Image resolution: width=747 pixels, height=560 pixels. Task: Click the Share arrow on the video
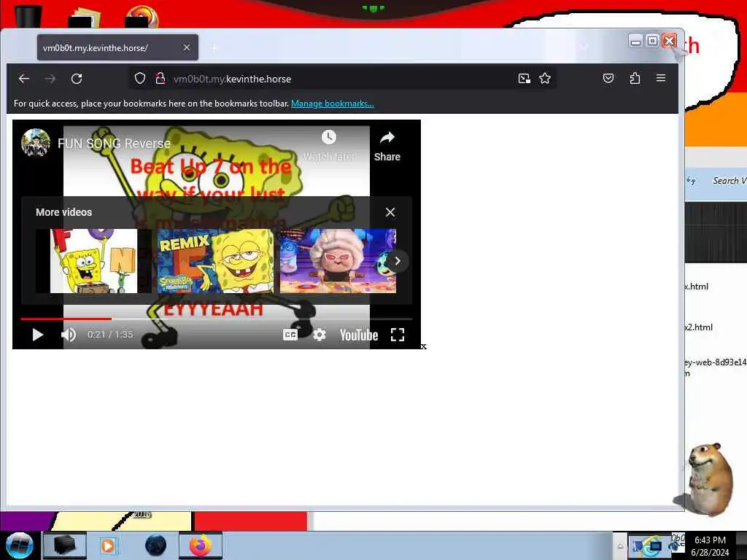click(x=387, y=138)
